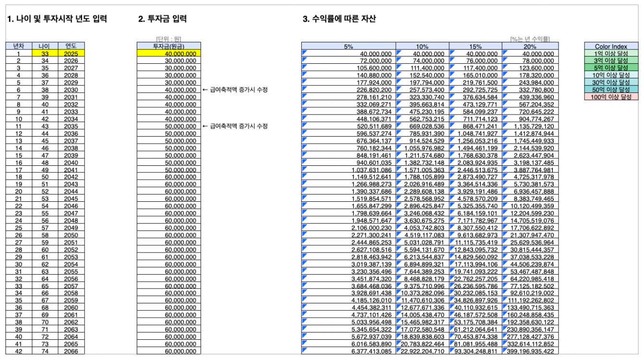This screenshot has height=358, width=644.
Task: Click the year cell 2042
Action: click(x=70, y=177)
